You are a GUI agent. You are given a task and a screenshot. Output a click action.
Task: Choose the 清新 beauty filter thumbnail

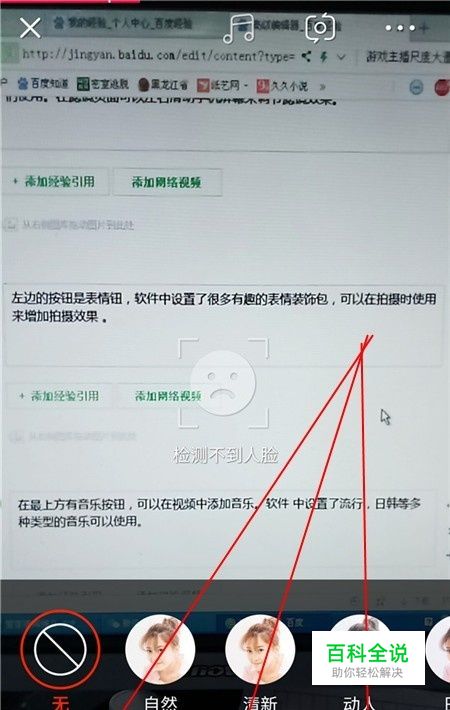coord(260,649)
